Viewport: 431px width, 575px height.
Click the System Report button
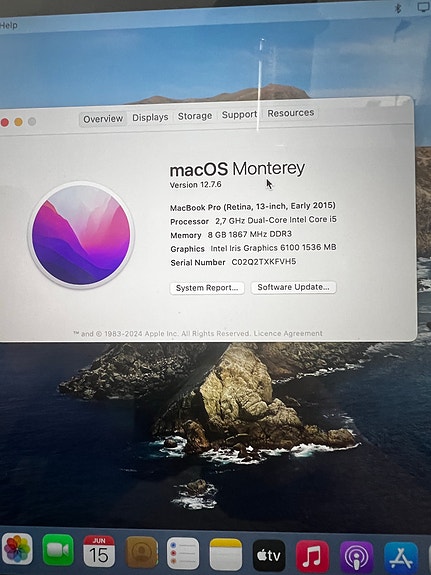(207, 288)
